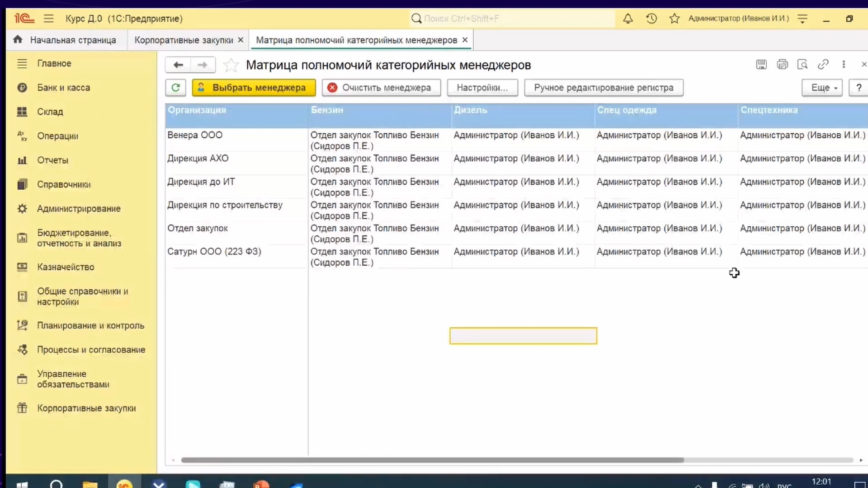Image resolution: width=868 pixels, height=488 pixels.
Task: Go back with left arrow button
Action: (x=178, y=65)
